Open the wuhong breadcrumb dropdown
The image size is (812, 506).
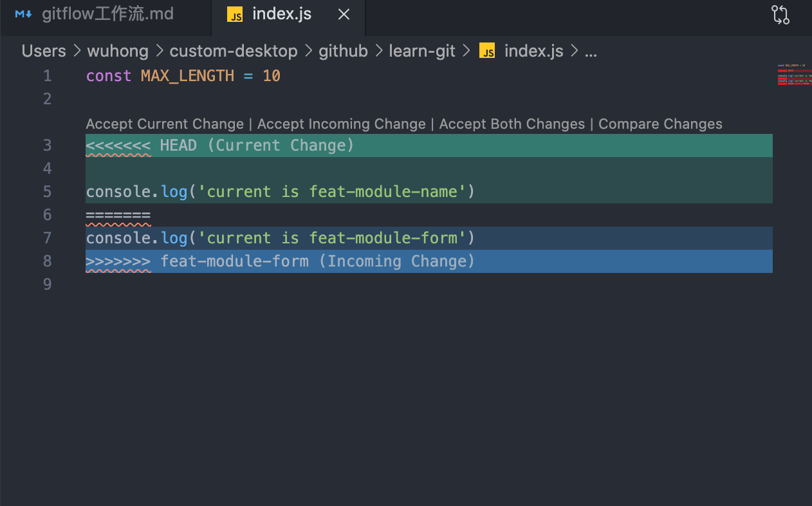coord(118,52)
